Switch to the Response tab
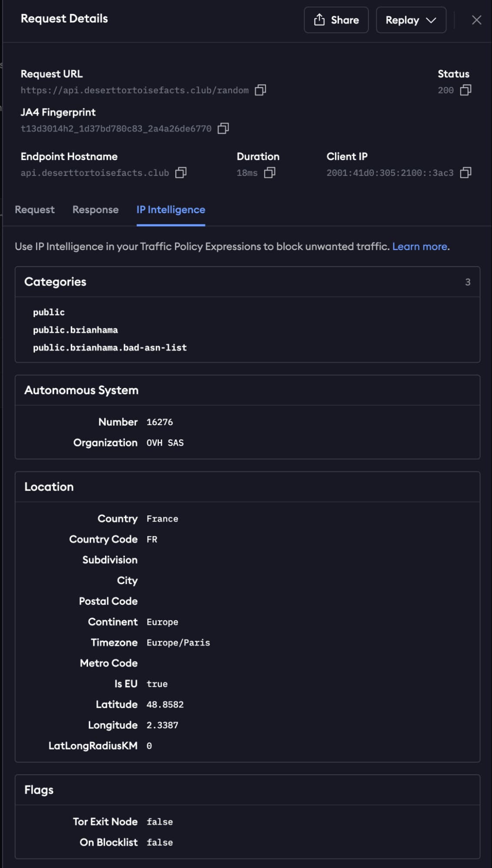Viewport: 492px width, 868px height. [x=95, y=210]
